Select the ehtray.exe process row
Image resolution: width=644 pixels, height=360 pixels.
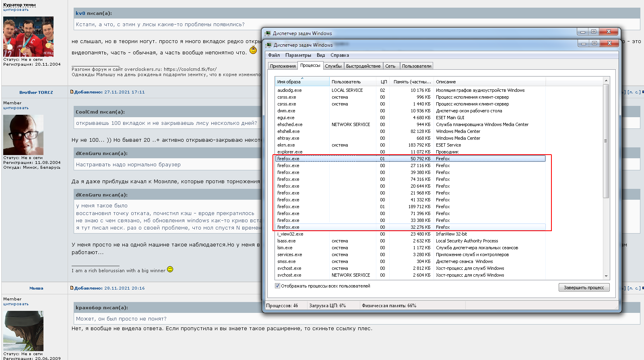coord(410,138)
